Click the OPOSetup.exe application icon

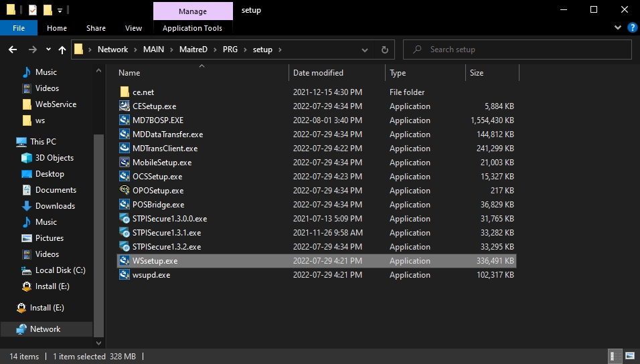[x=125, y=191]
